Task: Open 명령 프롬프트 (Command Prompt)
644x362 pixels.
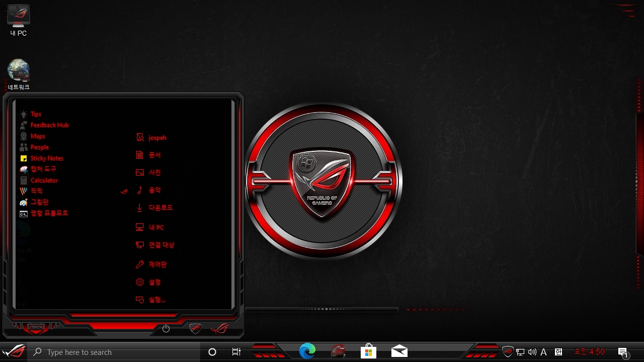Action: point(43,213)
